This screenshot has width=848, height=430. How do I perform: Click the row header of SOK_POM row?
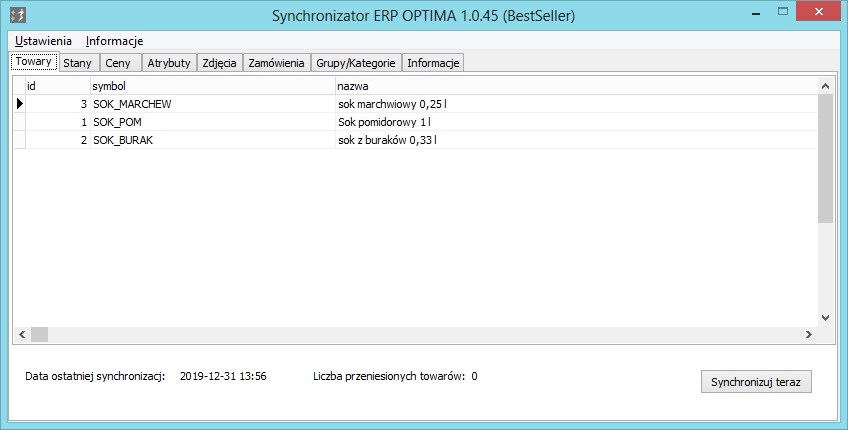(19, 122)
